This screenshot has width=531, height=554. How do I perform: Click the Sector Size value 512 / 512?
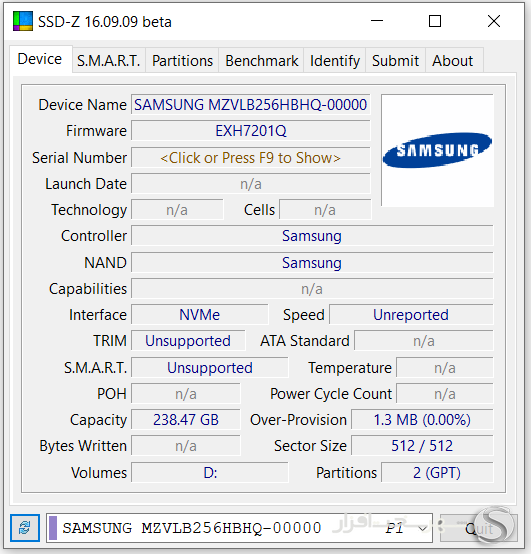pos(422,446)
